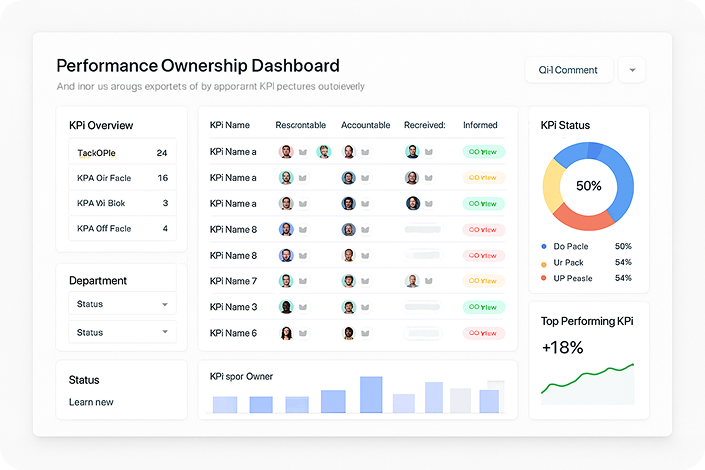Follow the Learn new link under Status
705x470 pixels.
click(x=91, y=402)
